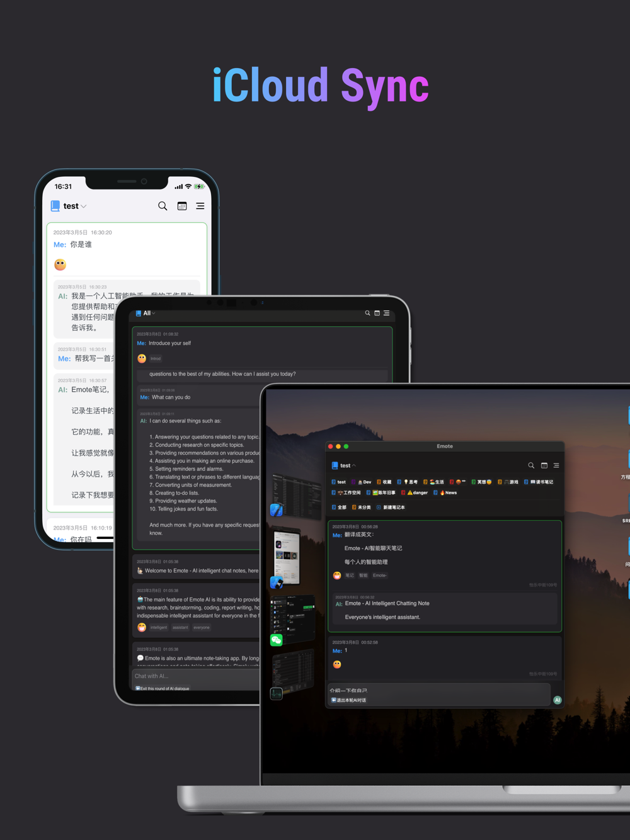Select the 生活 notebook
Viewport: 630px width, 840px height.
pyautogui.click(x=433, y=482)
